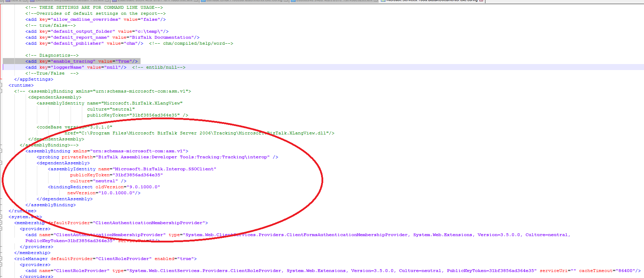Image resolution: width=644 pixels, height=278 pixels.
Task: Click the href XLangView.dll path line
Action: (200, 133)
